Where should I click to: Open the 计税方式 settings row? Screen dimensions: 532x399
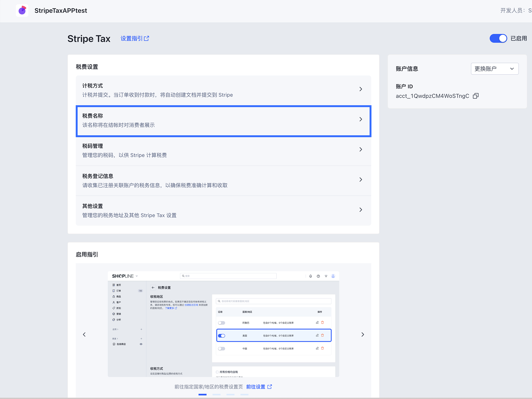[x=223, y=90]
